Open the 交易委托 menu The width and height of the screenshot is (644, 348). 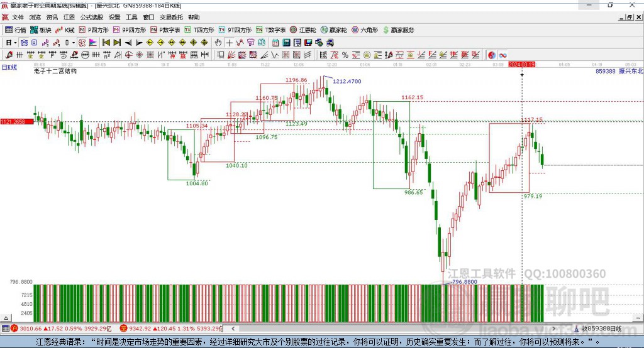click(x=171, y=17)
